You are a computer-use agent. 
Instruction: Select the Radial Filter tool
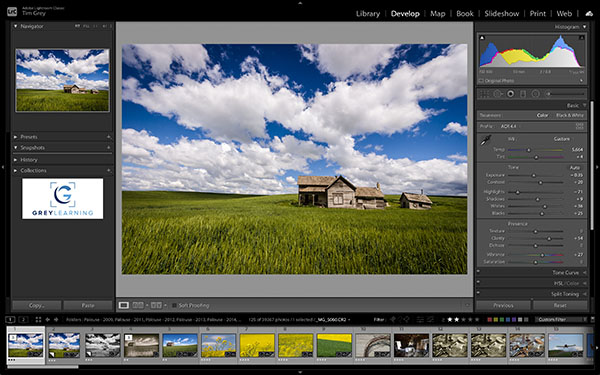(536, 94)
